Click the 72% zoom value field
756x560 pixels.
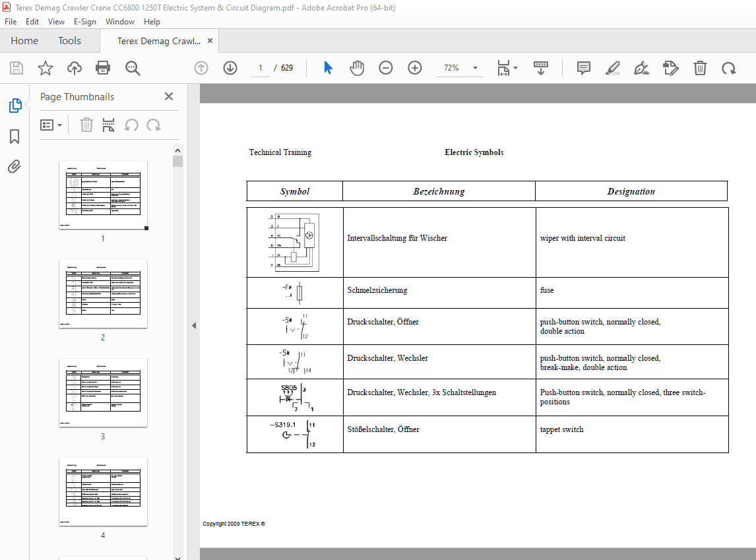pos(451,68)
